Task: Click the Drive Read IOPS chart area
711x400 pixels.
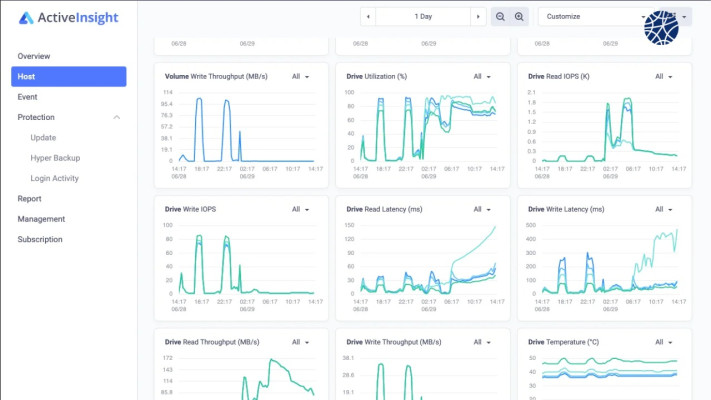Action: [610, 127]
